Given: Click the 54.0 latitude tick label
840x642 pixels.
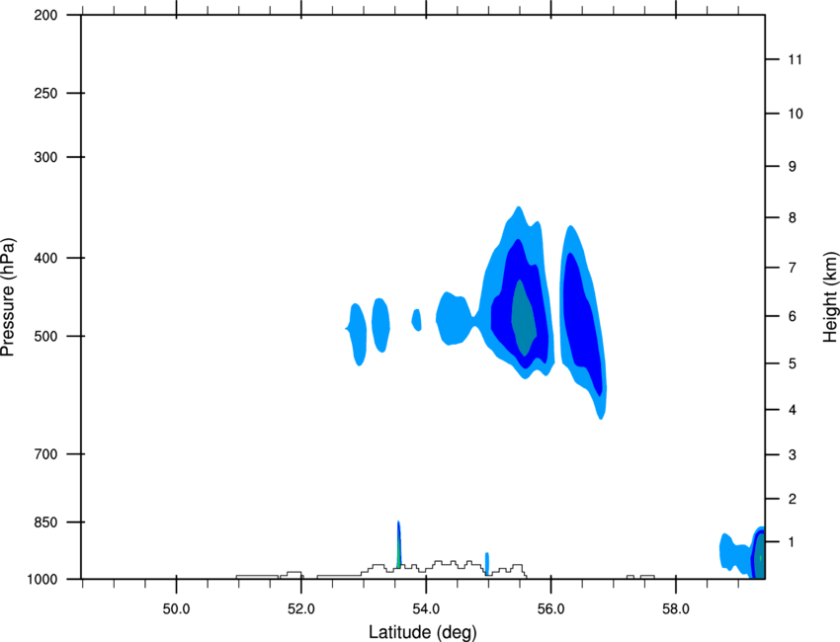Looking at the screenshot, I should coord(426,609).
